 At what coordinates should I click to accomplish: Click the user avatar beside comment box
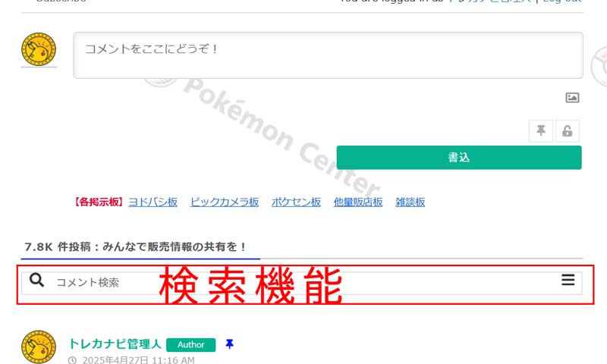39,49
